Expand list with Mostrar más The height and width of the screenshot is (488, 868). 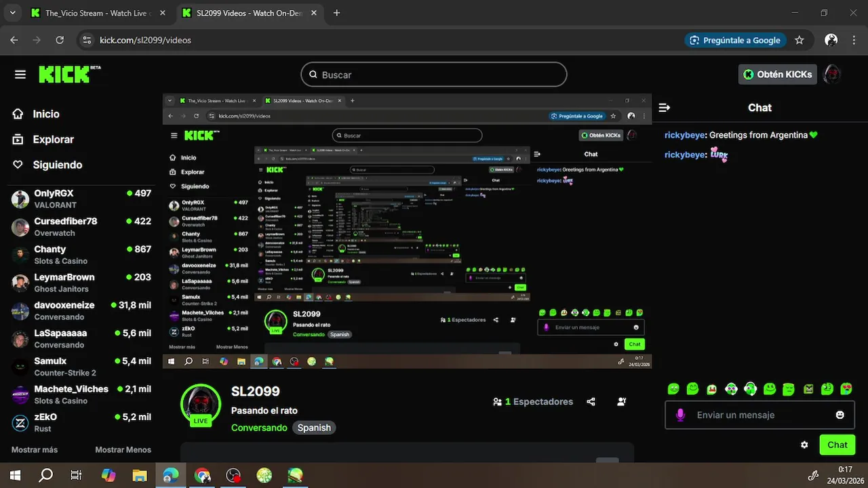tap(35, 449)
